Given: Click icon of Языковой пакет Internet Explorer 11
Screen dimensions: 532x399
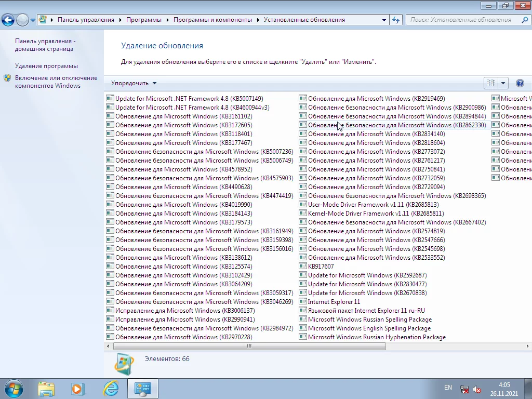Looking at the screenshot, I should click(303, 310).
